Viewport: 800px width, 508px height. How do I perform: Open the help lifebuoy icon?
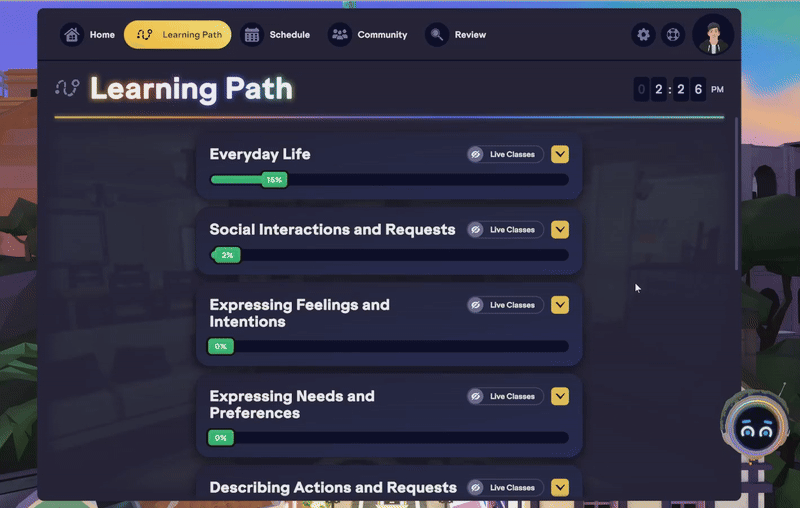coord(674,35)
